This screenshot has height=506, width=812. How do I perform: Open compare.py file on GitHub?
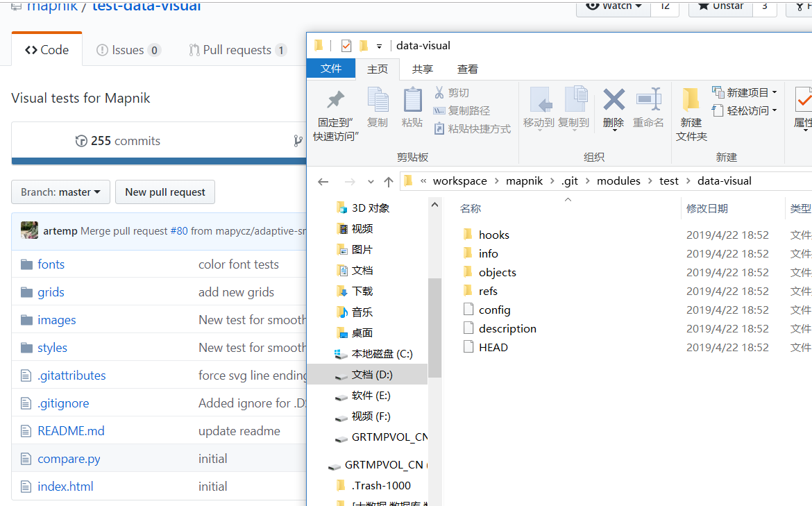tap(69, 459)
